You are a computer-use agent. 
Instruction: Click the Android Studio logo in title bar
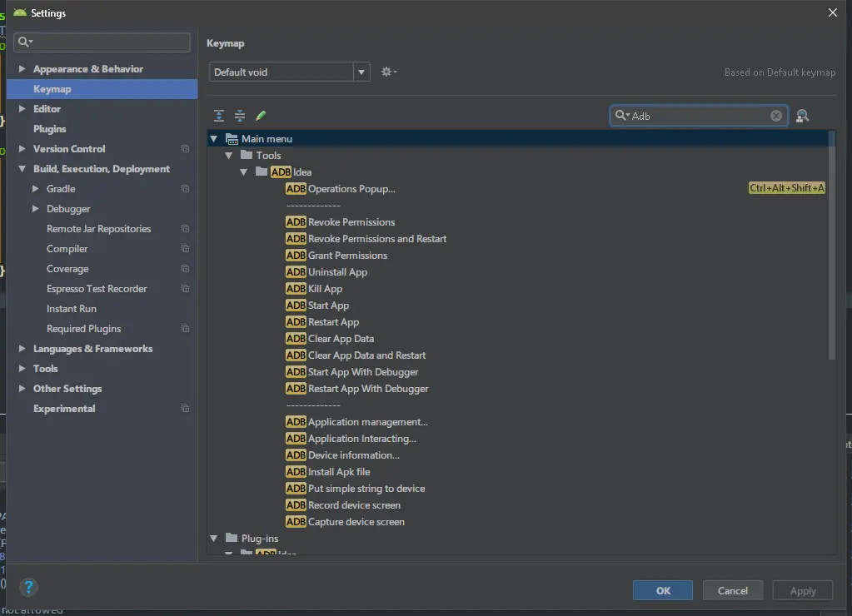point(20,12)
